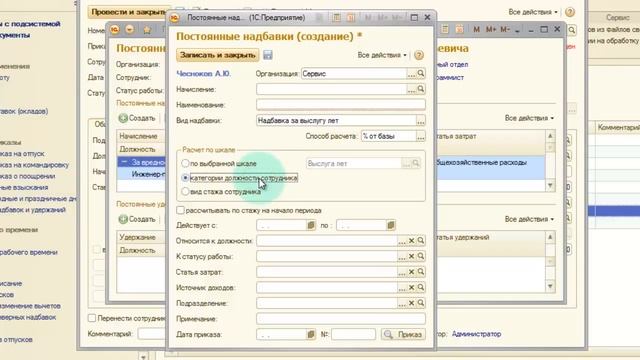
Task: Open help in Постоянные надбавки dialog
Action: [419, 55]
